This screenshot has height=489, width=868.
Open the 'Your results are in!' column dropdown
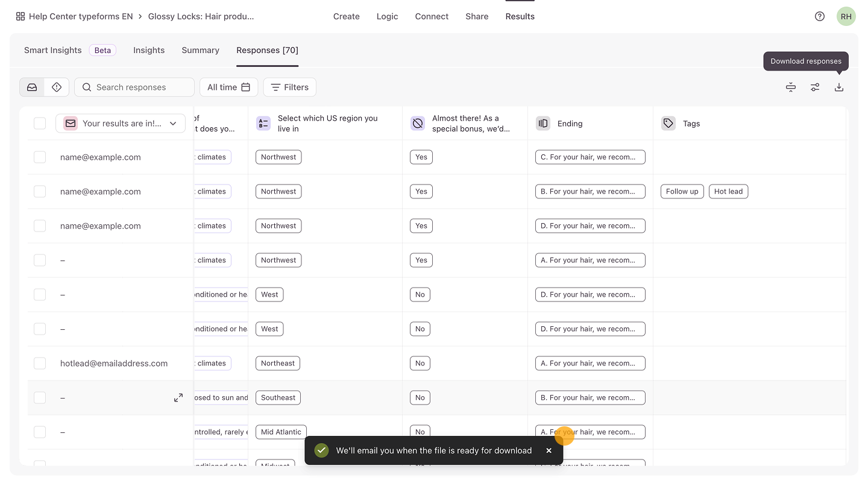coord(121,124)
